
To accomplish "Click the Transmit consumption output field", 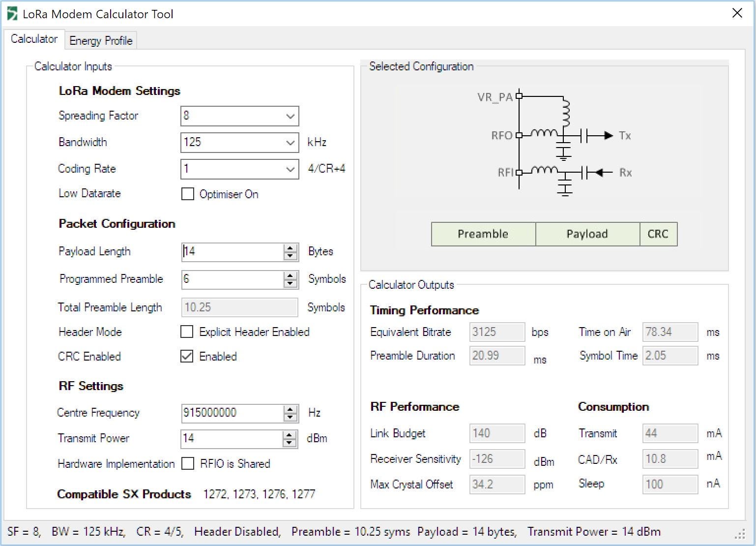I will coord(670,433).
